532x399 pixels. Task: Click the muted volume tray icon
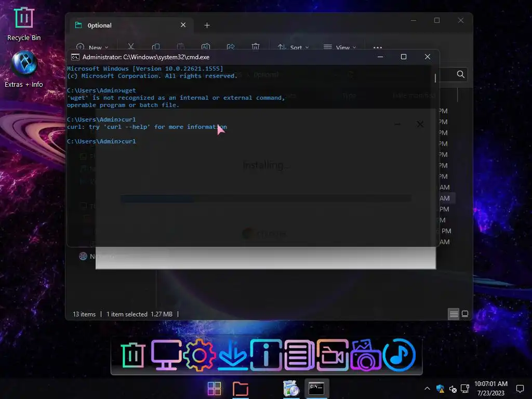click(x=453, y=389)
